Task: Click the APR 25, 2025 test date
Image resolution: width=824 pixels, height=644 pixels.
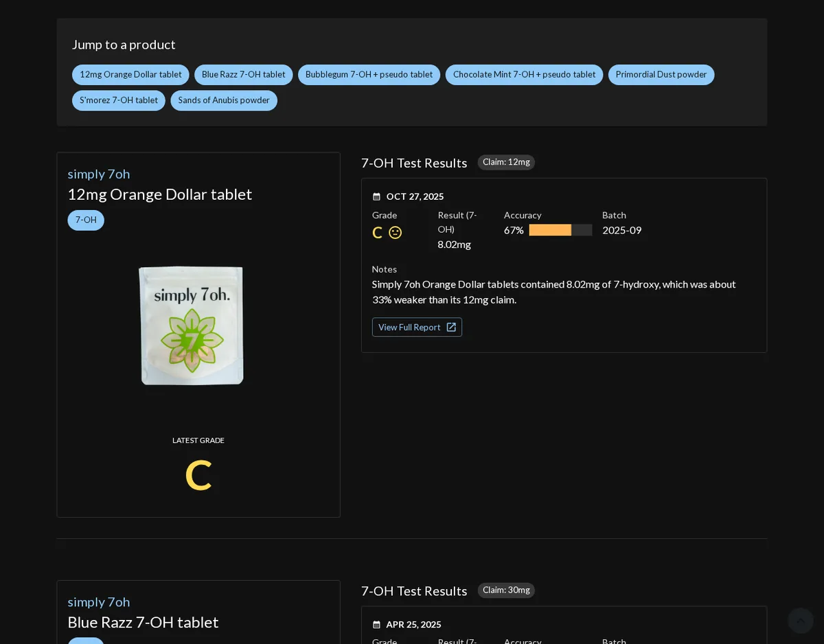Action: point(413,625)
